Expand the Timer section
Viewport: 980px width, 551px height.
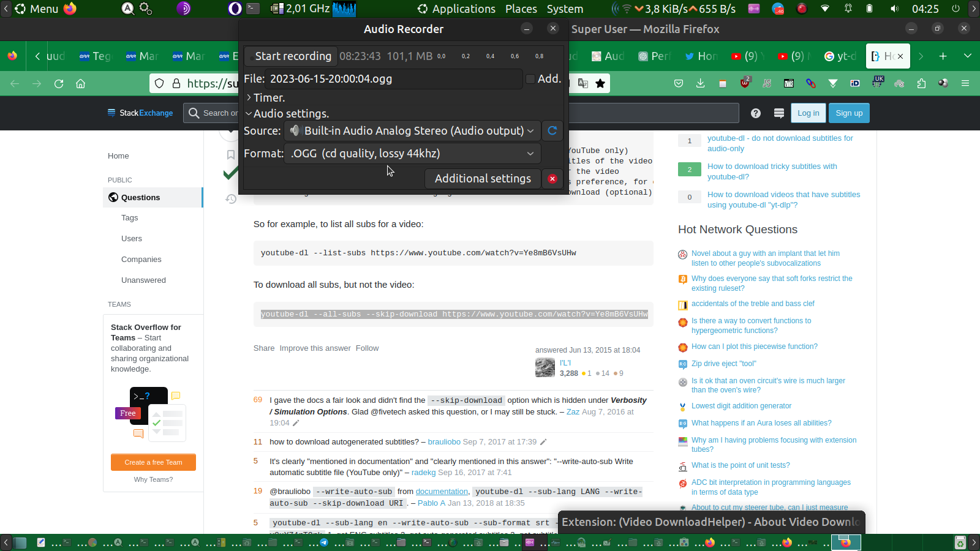coord(266,98)
